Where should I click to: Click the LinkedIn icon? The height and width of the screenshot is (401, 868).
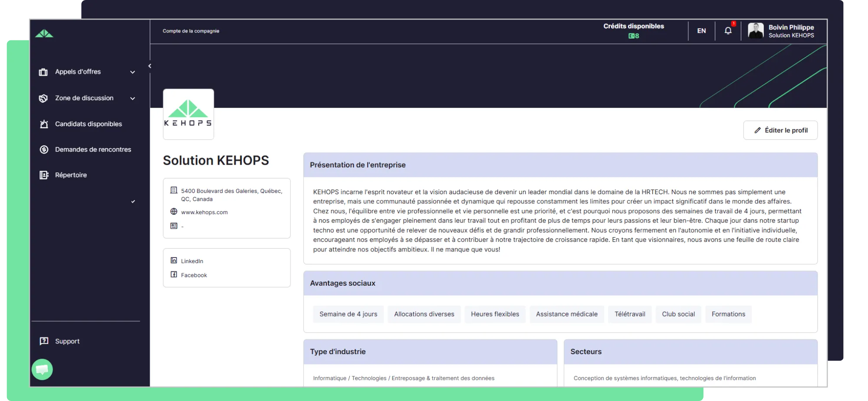coord(174,261)
